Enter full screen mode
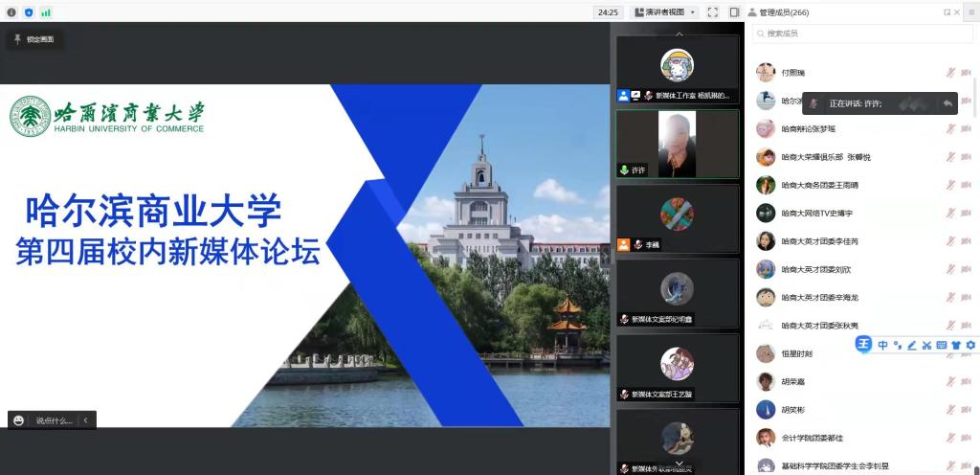Screen dimensions: 980x475 [x=712, y=11]
